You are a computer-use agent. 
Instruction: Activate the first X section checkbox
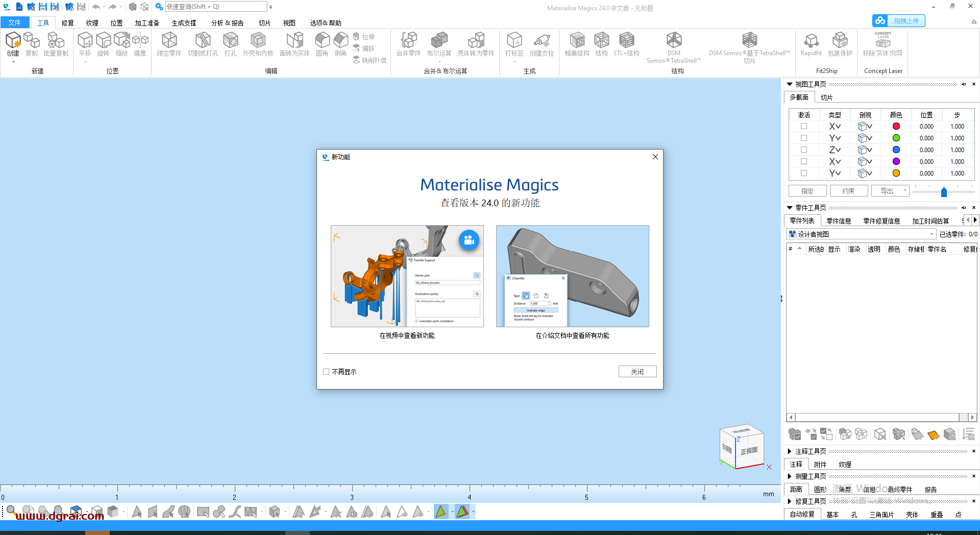[x=804, y=126]
